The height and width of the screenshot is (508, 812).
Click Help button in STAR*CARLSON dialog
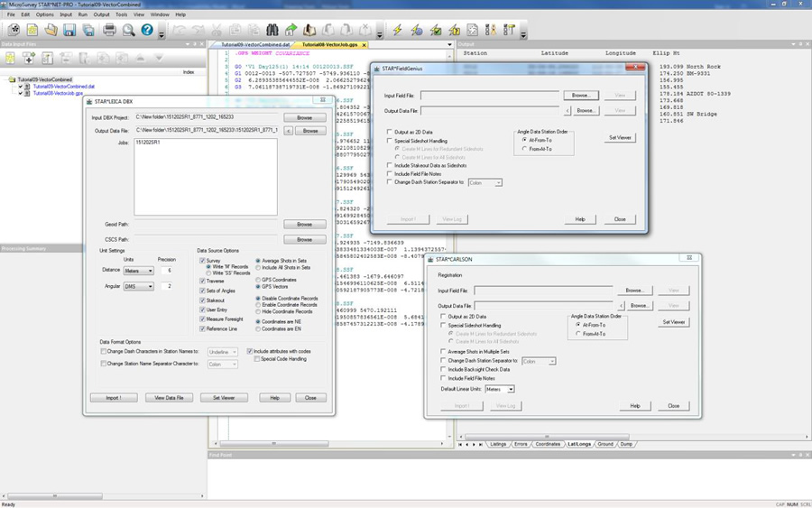(635, 406)
